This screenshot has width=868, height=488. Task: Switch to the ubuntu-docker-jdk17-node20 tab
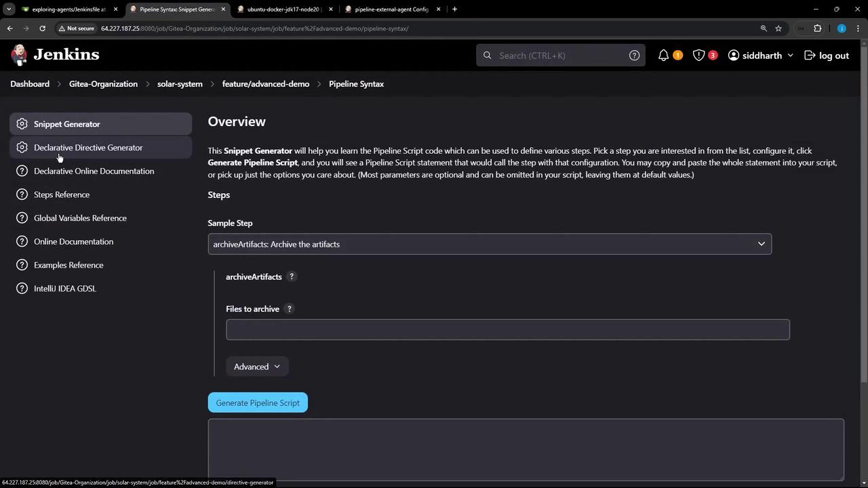[283, 9]
